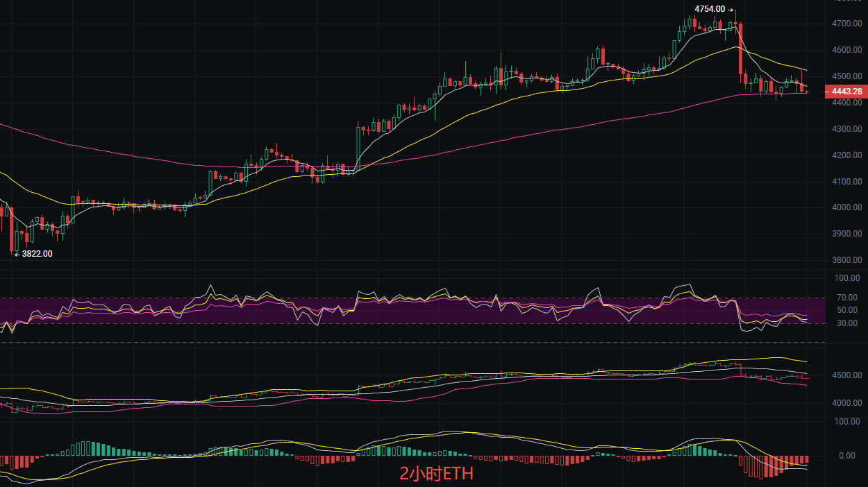
Task: Click the 0.00 MACD axis label
Action: pos(846,456)
